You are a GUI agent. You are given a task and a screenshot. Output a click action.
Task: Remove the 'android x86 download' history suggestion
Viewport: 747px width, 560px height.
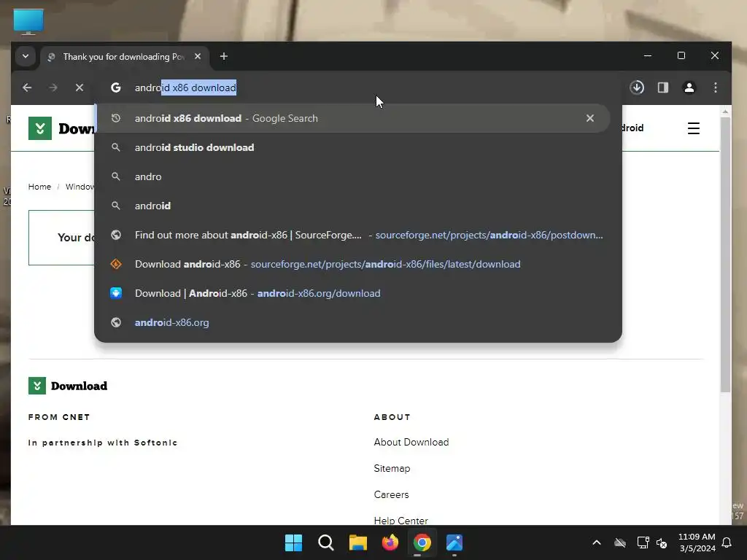point(589,118)
